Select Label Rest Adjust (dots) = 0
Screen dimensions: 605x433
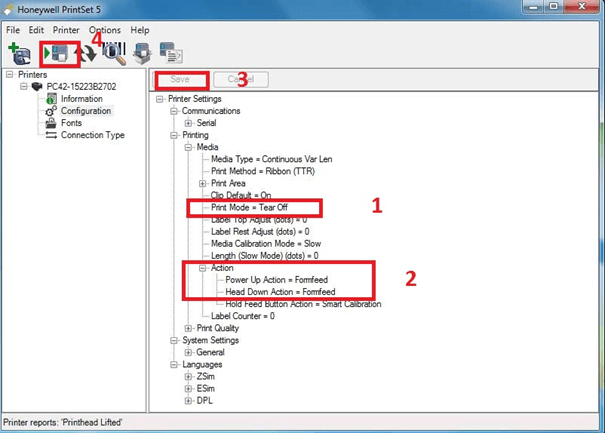click(260, 232)
